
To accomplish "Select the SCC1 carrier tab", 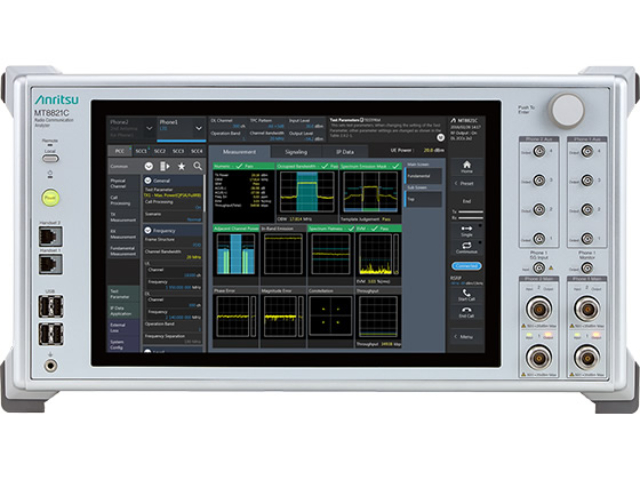I will click(x=141, y=151).
